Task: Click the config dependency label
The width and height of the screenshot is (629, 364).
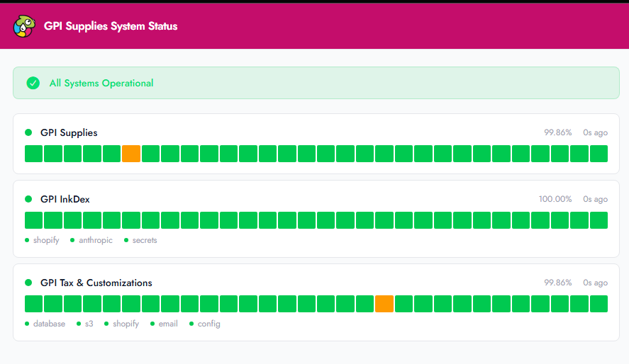Action: pyautogui.click(x=209, y=324)
